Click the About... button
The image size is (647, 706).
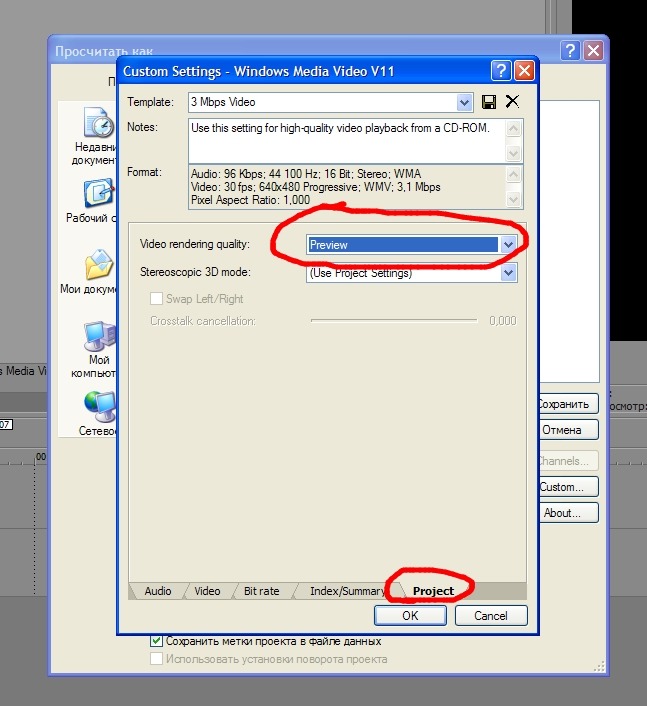pyautogui.click(x=568, y=513)
